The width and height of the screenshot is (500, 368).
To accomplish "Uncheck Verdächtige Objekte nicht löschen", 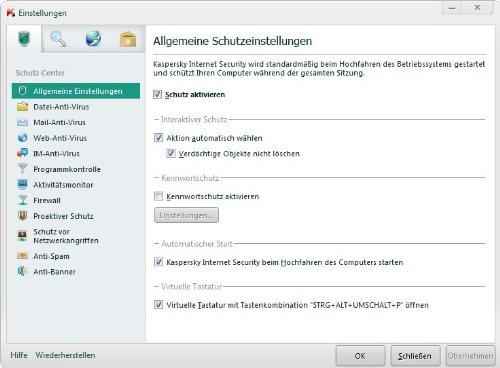I will 171,153.
